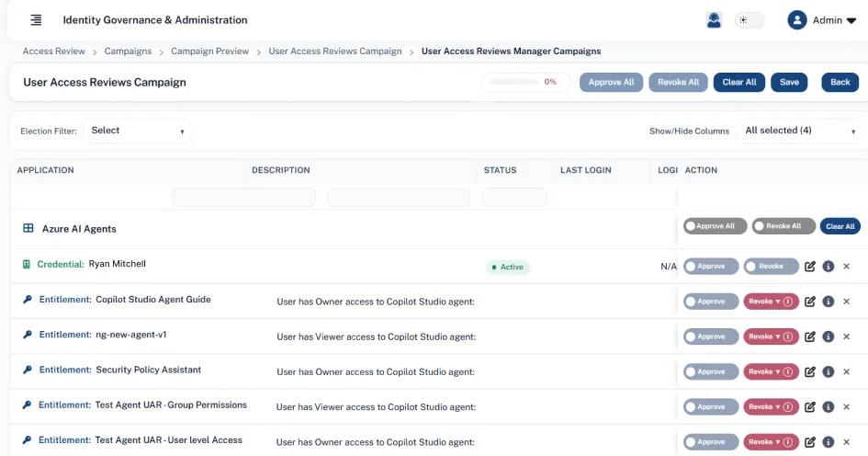Toggle Approve for Ryan Mitchell credential

click(x=711, y=267)
